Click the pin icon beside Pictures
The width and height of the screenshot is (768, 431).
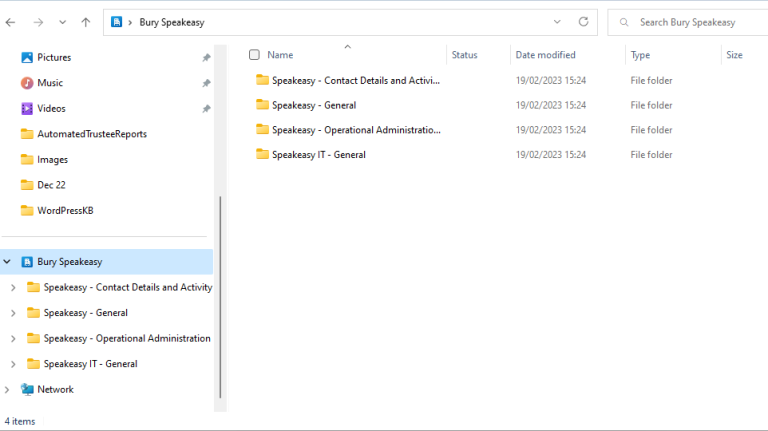pyautogui.click(x=206, y=57)
